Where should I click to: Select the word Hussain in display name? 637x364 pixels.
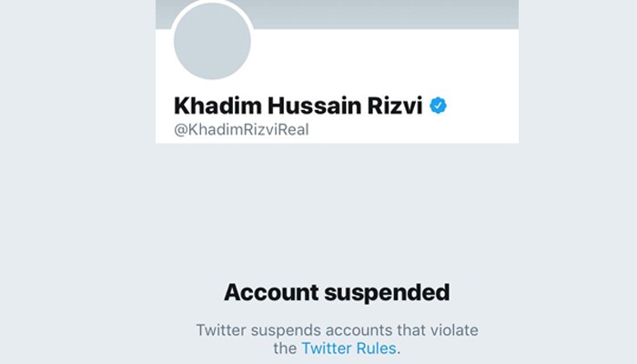(x=315, y=106)
